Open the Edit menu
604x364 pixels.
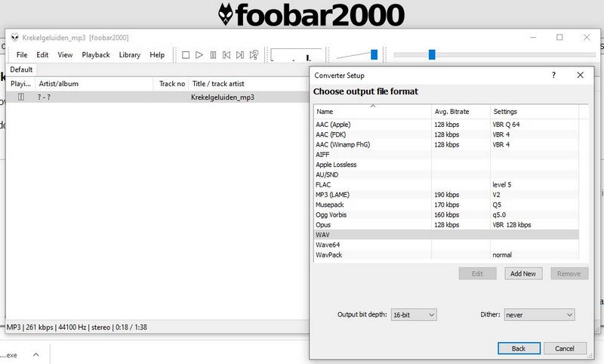(x=42, y=54)
